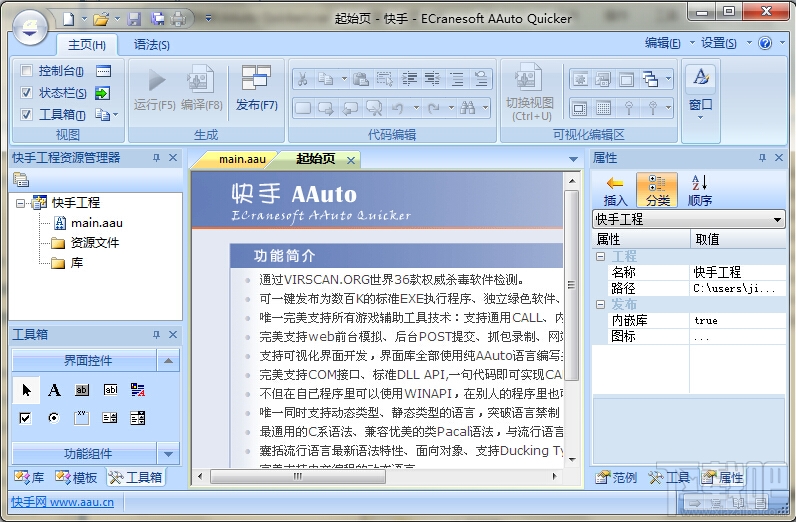Open the 设置(S) menu
This screenshot has height=522, width=796.
[718, 43]
